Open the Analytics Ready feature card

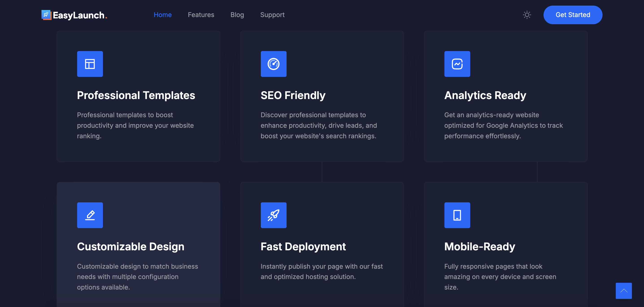point(506,96)
